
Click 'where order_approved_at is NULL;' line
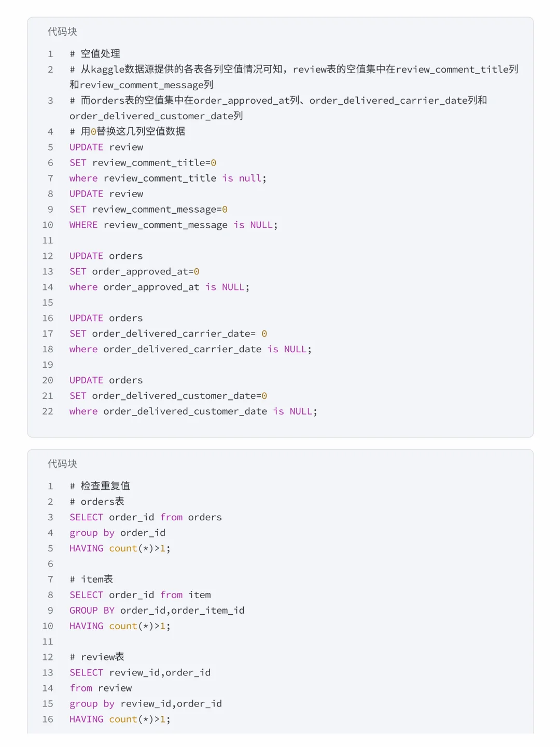pos(159,287)
